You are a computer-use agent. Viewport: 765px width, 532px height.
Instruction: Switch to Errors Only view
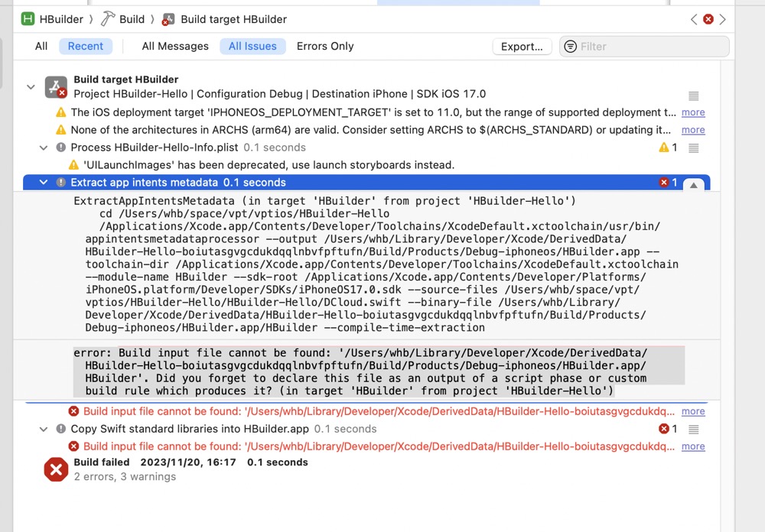pos(325,47)
